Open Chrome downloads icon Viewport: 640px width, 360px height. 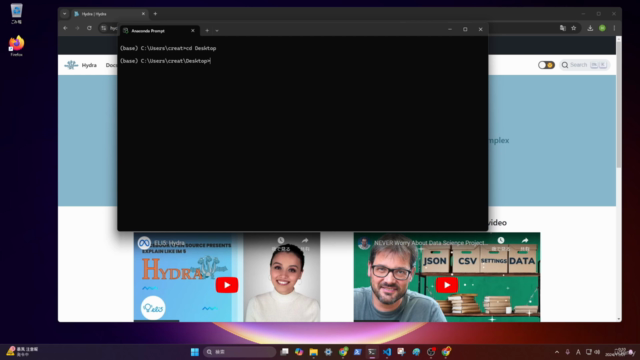[x=590, y=28]
